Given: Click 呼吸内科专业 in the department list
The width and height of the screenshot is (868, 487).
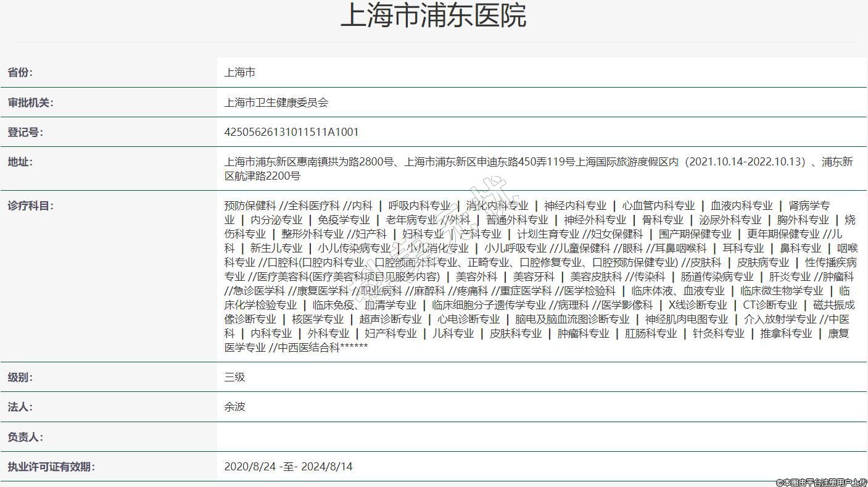Looking at the screenshot, I should click(x=420, y=206).
